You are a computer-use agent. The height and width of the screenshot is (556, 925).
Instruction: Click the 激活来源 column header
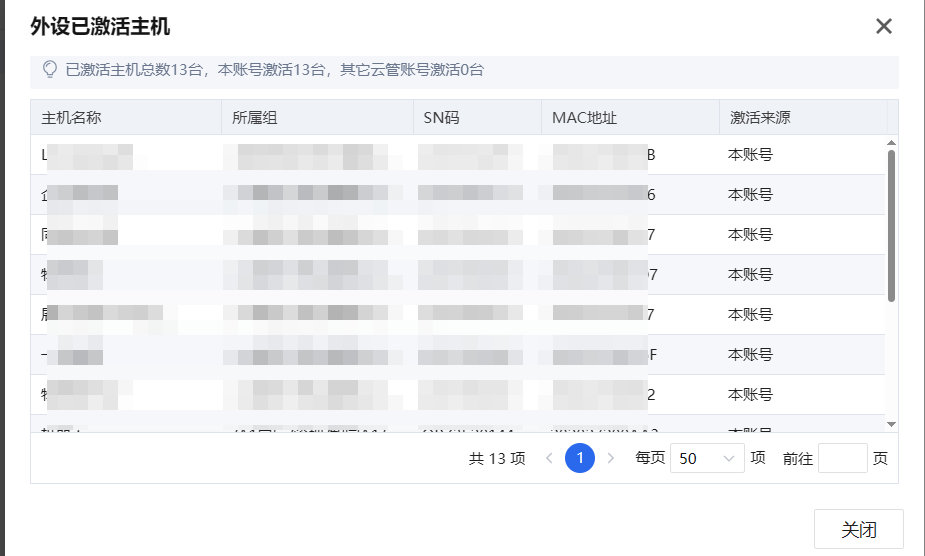click(760, 117)
